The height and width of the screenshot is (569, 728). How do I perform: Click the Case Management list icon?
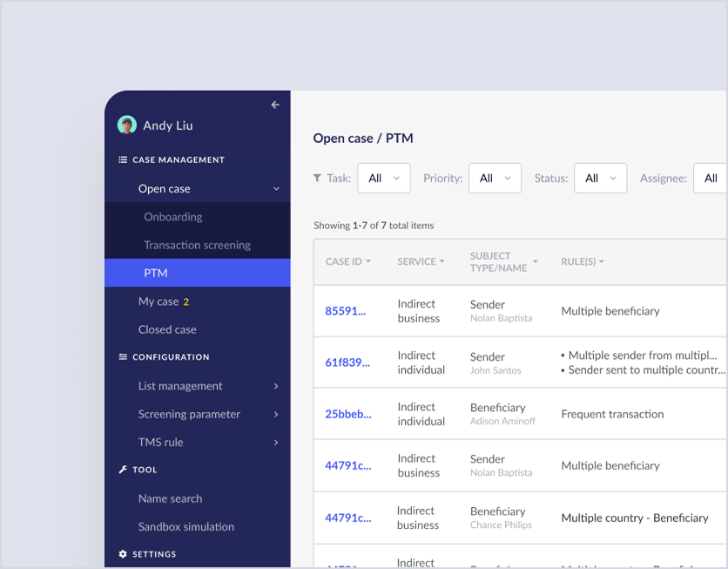pos(123,159)
